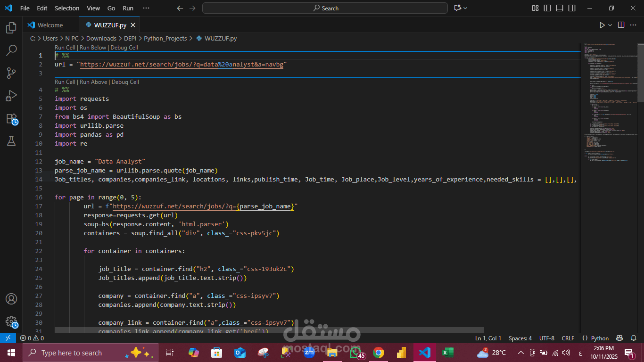Viewport: 644px width, 362px height.
Task: Toggle the Panel visibility
Action: [559, 8]
